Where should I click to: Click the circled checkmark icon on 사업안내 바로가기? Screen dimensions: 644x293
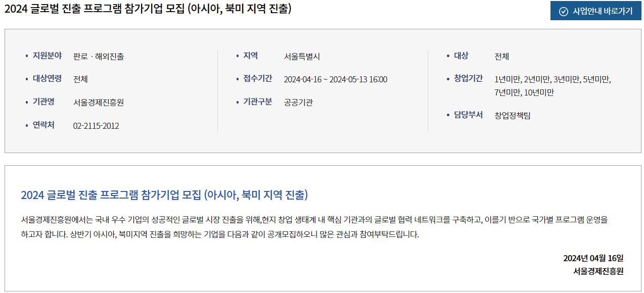click(x=563, y=12)
